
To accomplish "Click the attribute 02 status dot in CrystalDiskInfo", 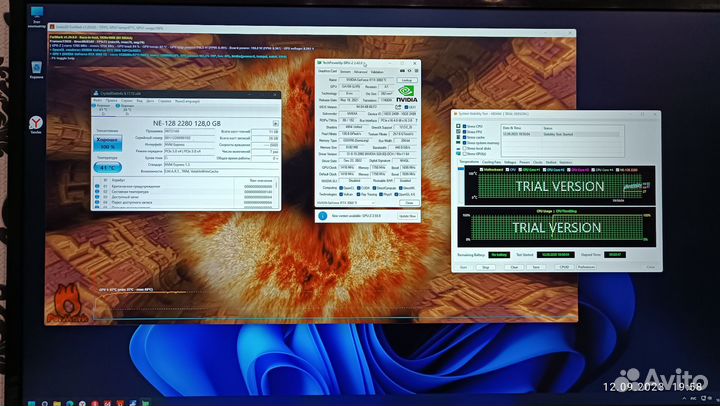I will pyautogui.click(x=97, y=192).
